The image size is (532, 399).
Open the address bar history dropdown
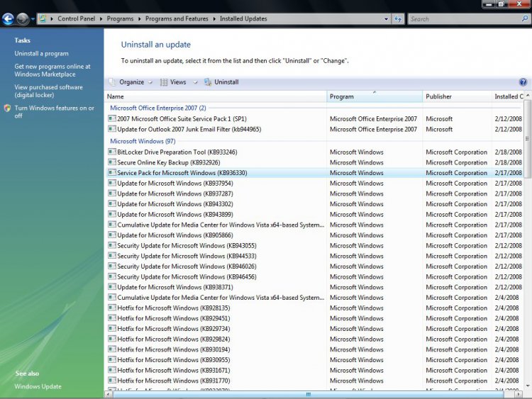386,19
